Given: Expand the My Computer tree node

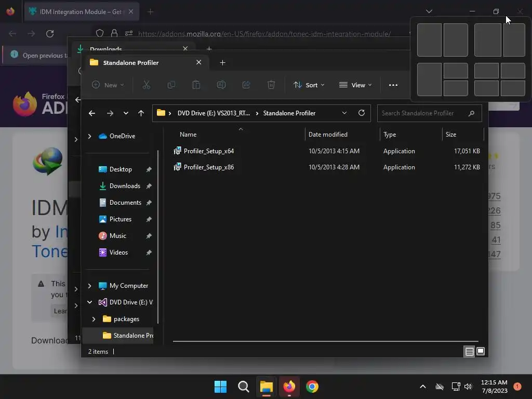Looking at the screenshot, I should pos(89,286).
